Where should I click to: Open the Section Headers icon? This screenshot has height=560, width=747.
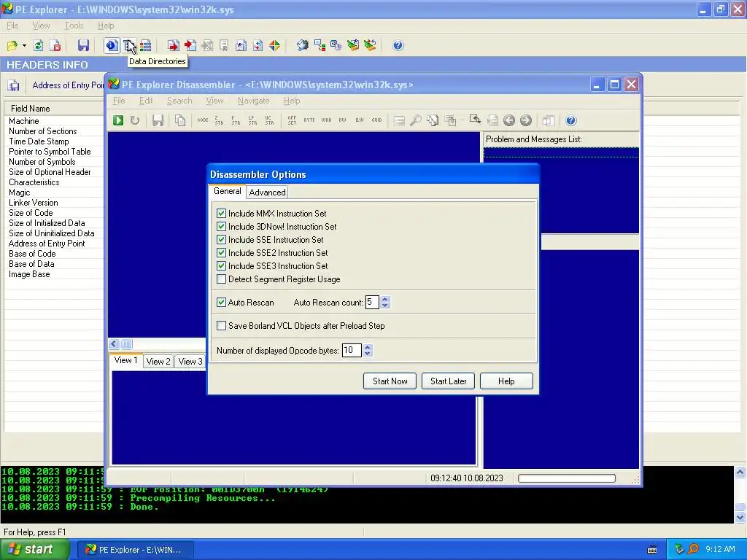(x=146, y=46)
